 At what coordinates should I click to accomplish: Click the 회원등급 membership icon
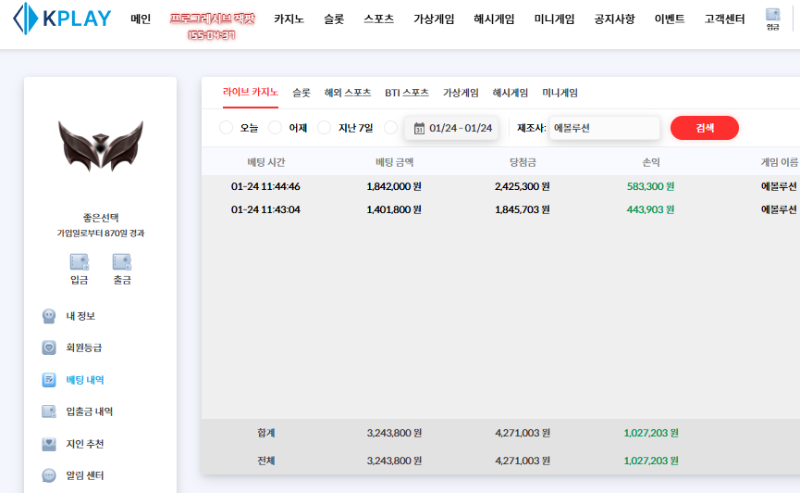[49, 348]
